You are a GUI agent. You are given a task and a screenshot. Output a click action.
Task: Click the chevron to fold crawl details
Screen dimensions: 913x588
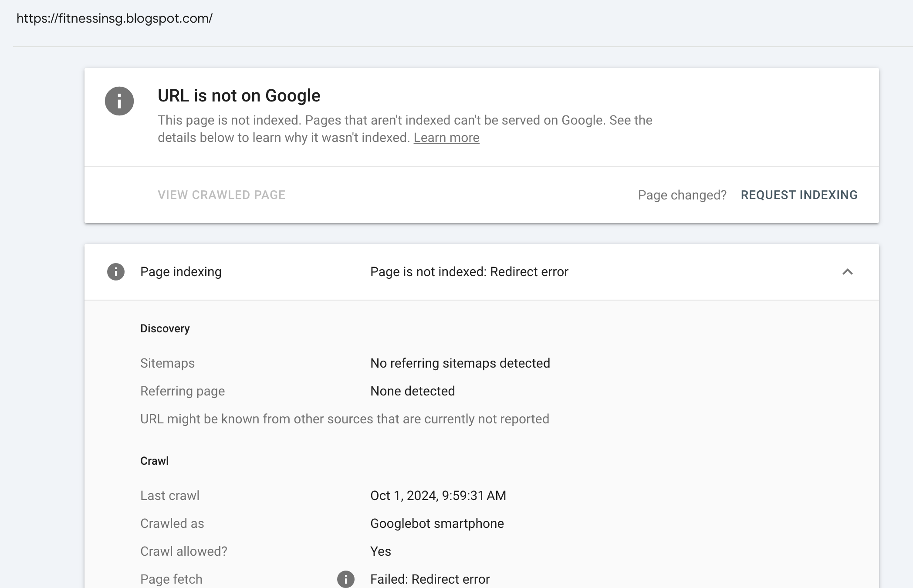847,271
